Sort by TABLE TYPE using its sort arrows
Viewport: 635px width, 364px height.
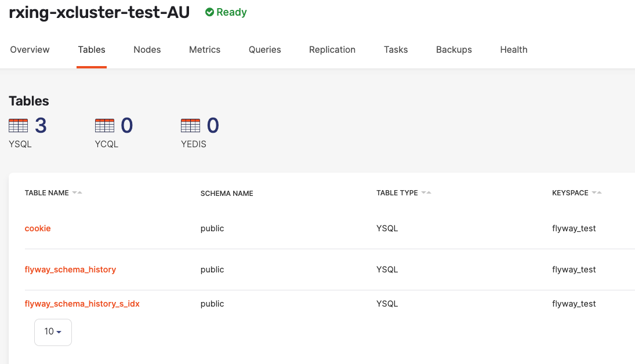coord(427,193)
